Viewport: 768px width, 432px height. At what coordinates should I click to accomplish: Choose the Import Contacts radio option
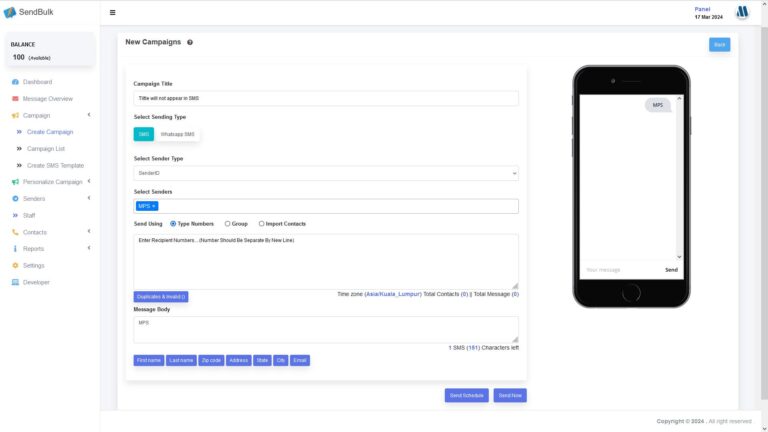[x=262, y=224]
